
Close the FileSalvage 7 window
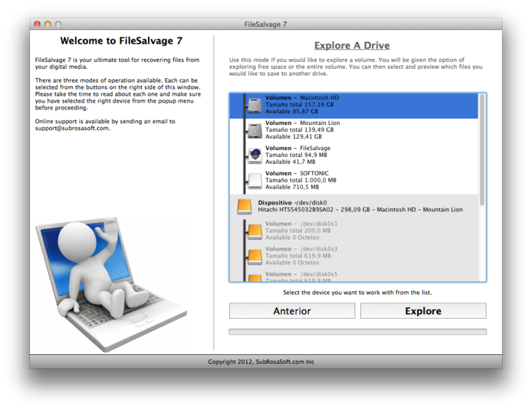click(x=38, y=24)
